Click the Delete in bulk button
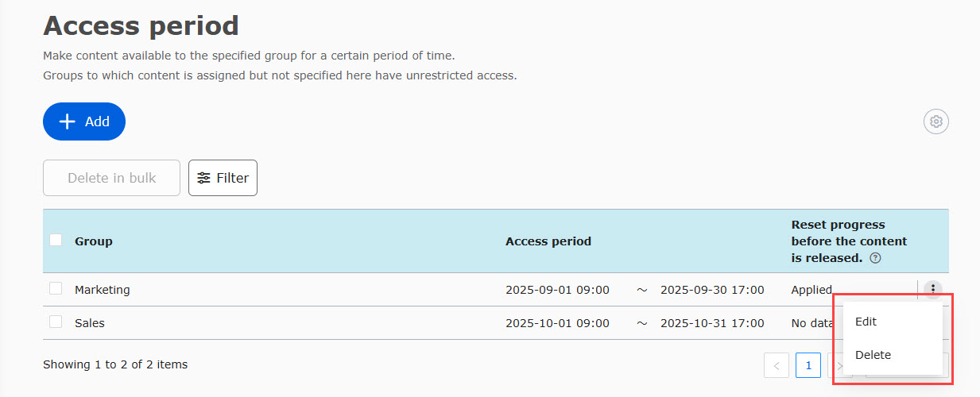Viewport: 980px width, 397px height. point(111,178)
